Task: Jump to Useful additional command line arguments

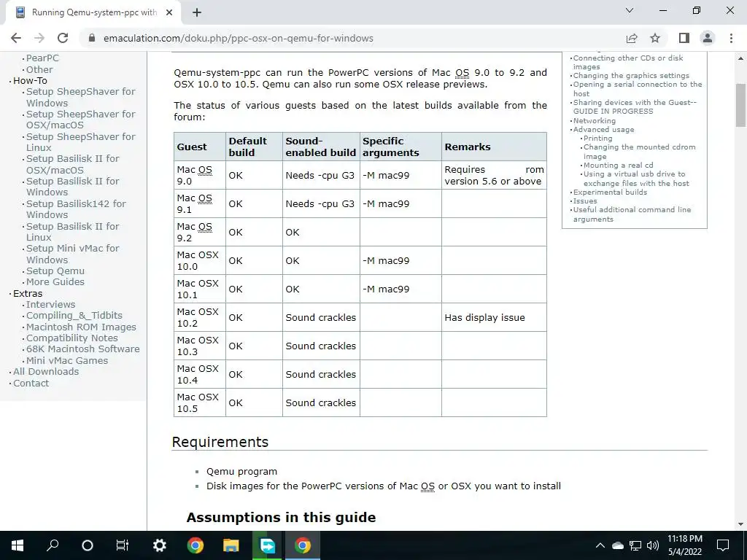Action: click(x=632, y=214)
